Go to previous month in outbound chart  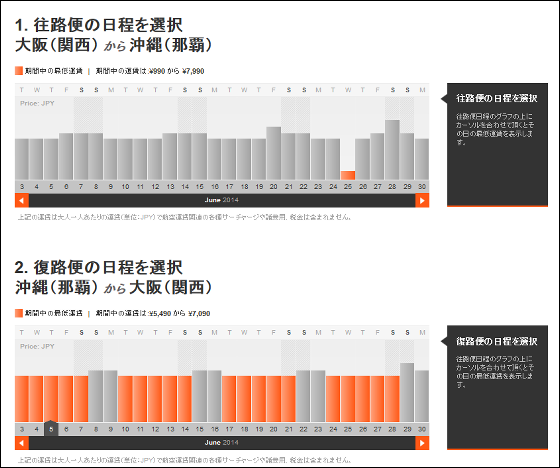[22, 200]
